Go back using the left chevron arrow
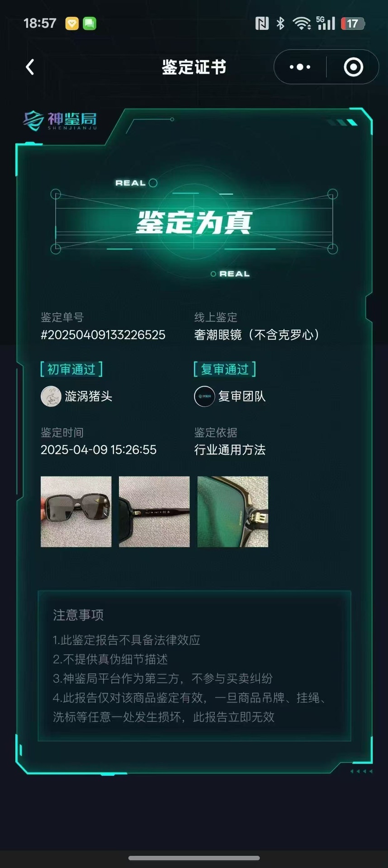This screenshot has width=388, height=868. pos(30,67)
